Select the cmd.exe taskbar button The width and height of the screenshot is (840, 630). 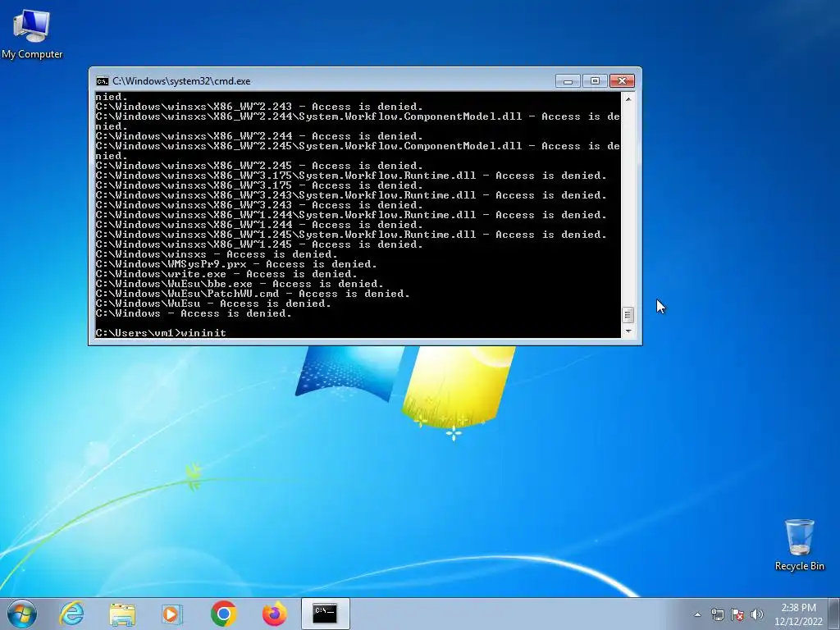click(x=325, y=614)
